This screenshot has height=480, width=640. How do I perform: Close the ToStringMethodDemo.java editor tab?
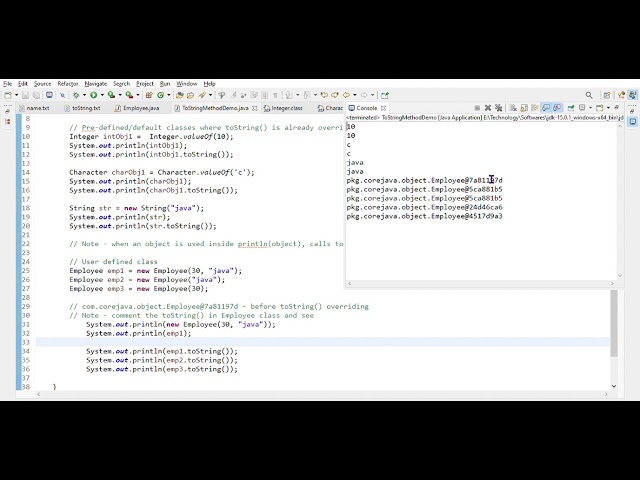255,108
